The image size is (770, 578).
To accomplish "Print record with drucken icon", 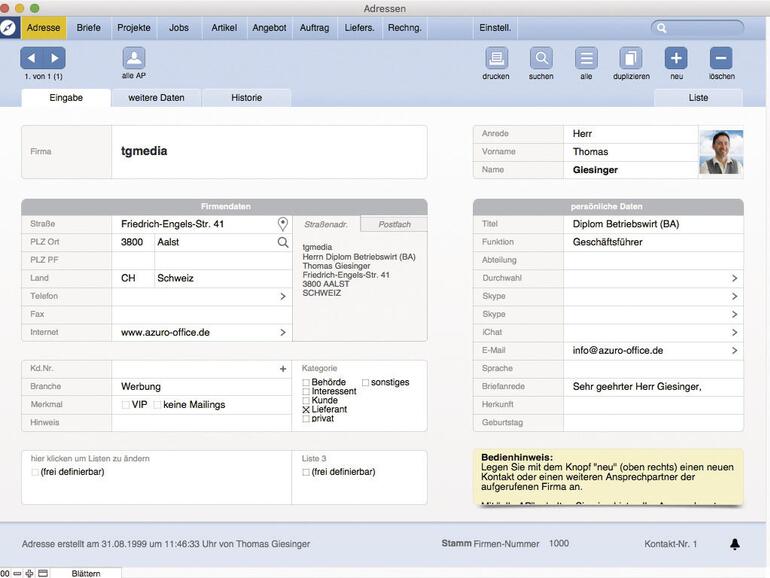I will 496,58.
